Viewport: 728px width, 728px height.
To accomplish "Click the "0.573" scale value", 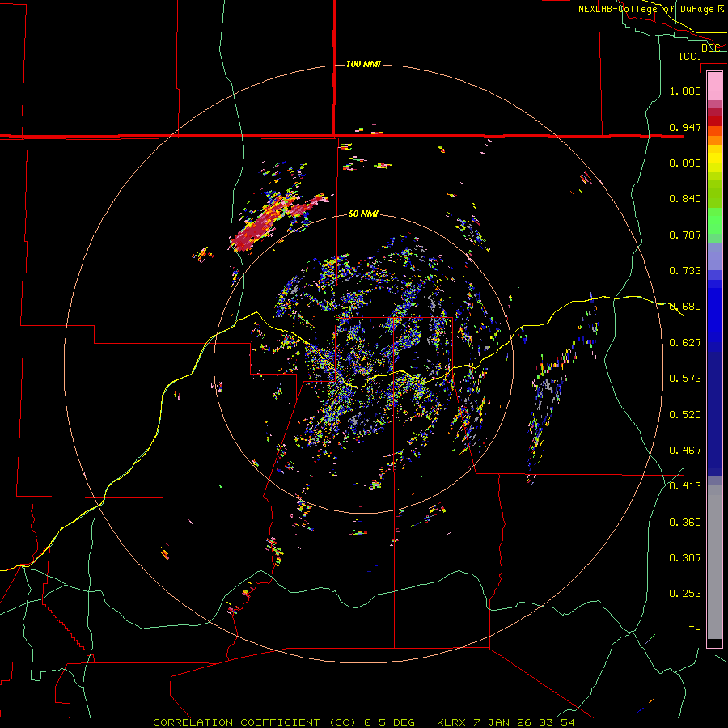I will (x=685, y=379).
